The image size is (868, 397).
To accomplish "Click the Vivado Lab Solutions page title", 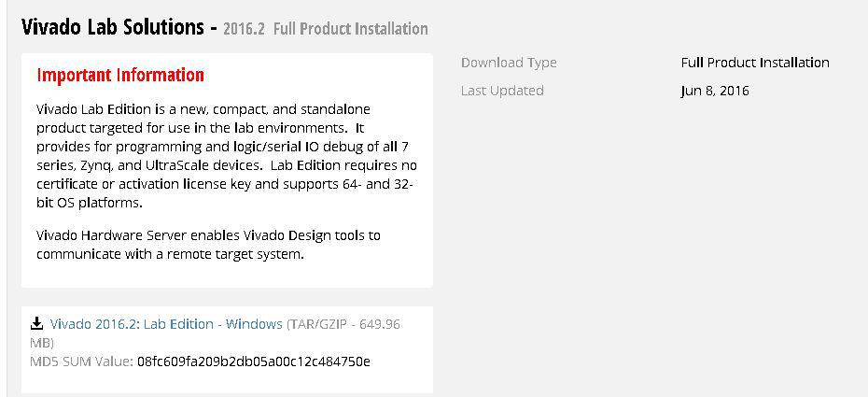I will pos(112,26).
